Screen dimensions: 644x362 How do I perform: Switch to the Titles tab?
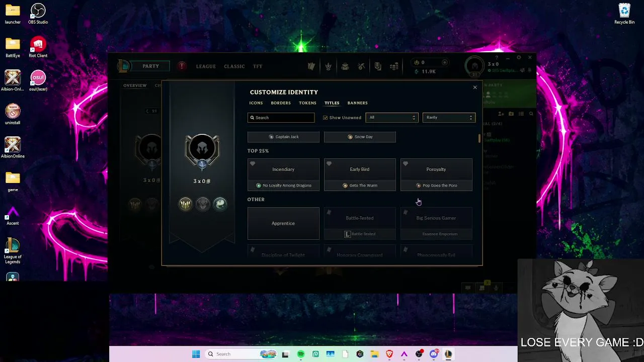332,103
